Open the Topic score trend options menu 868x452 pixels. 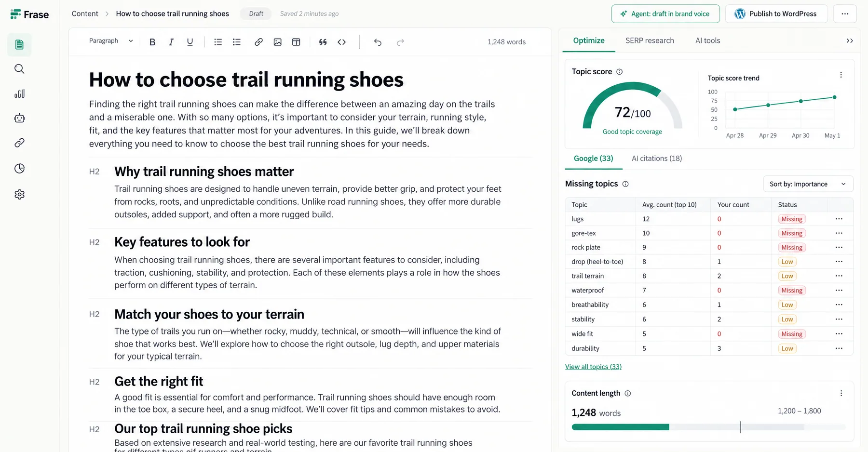tap(841, 75)
